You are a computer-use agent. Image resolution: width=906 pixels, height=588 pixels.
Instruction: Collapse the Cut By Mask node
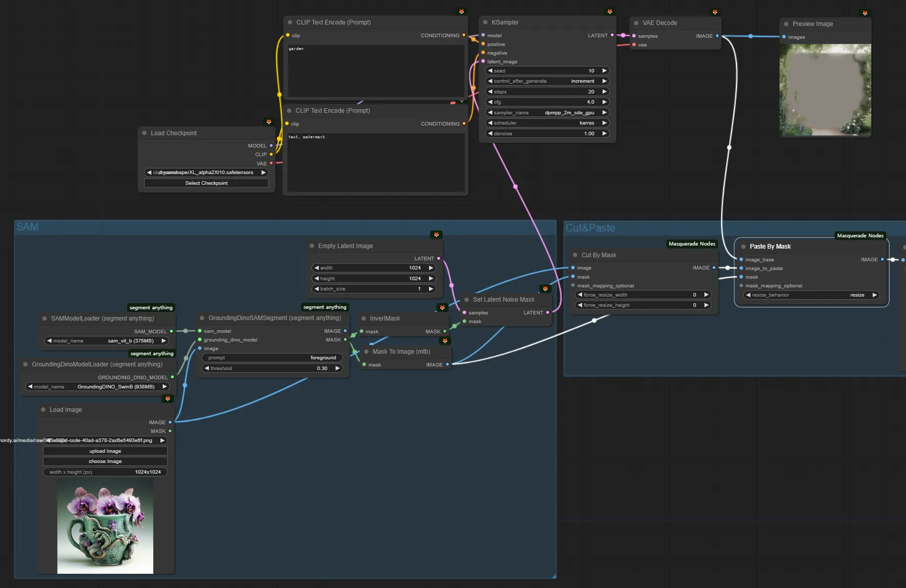[575, 255]
